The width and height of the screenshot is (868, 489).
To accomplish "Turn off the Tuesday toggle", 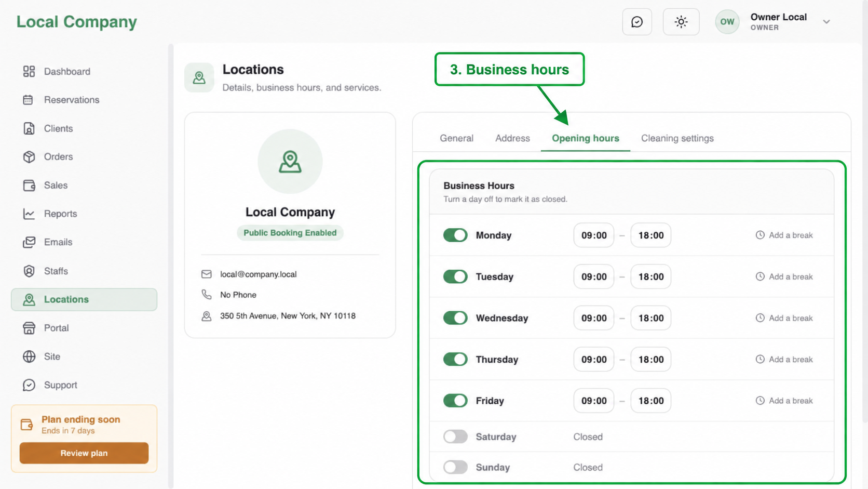I will pyautogui.click(x=455, y=276).
